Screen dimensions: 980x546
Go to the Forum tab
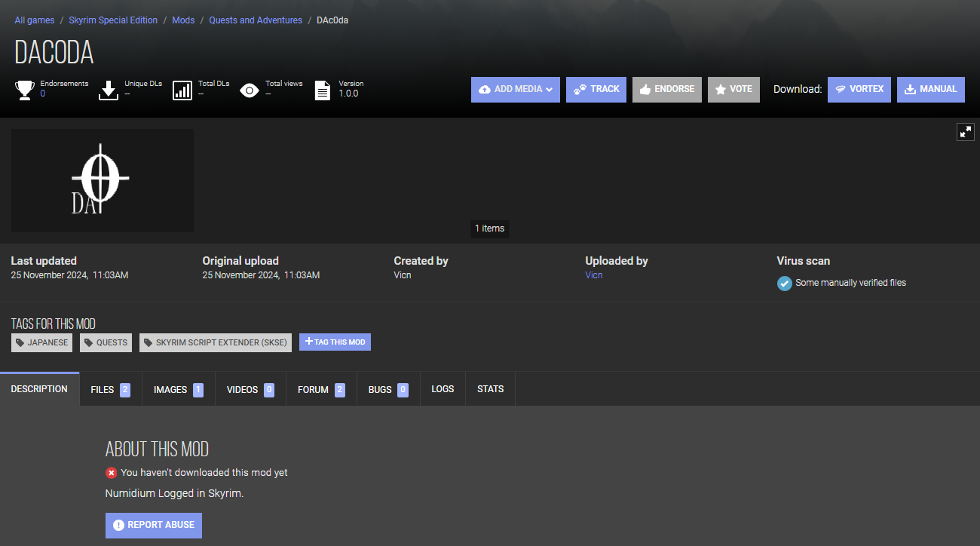(321, 389)
